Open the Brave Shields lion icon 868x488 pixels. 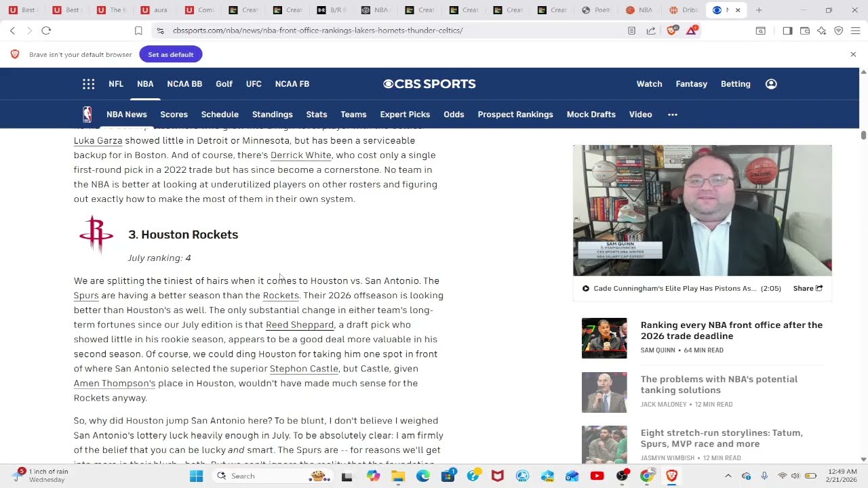[672, 30]
